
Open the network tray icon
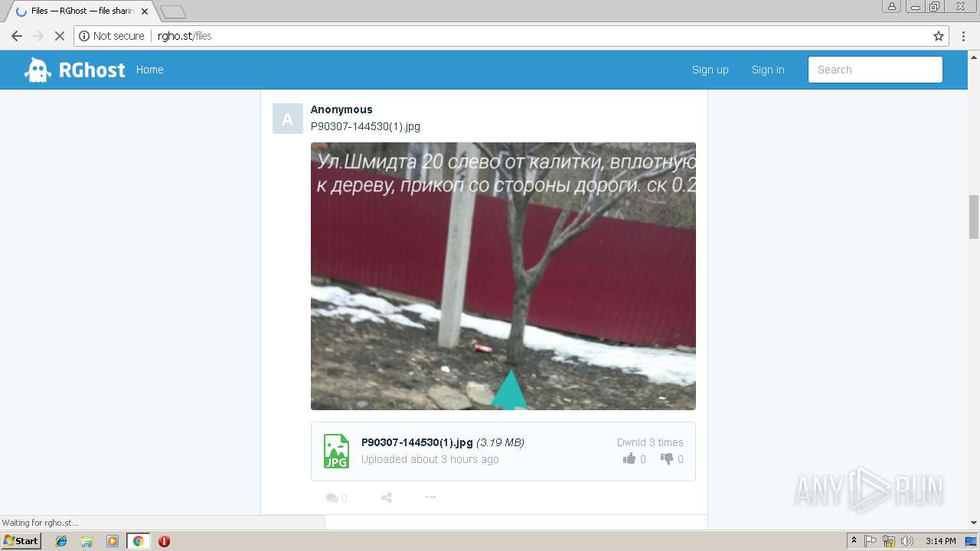pyautogui.click(x=889, y=541)
